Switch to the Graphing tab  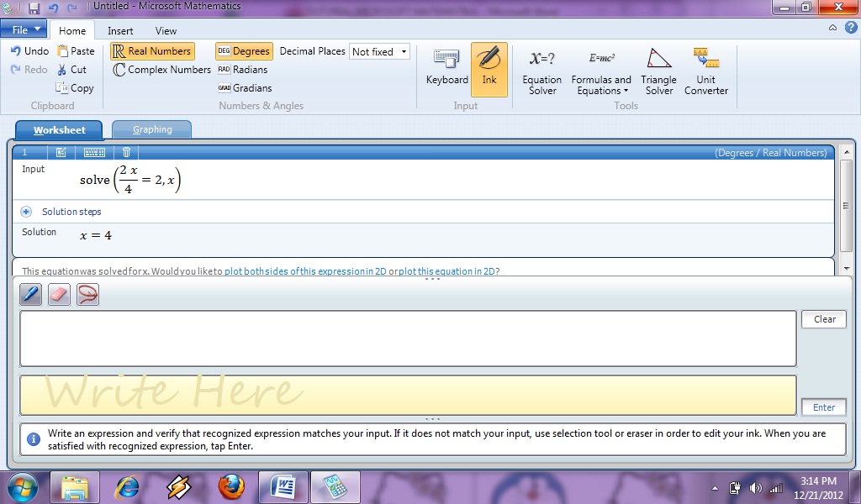click(x=152, y=129)
